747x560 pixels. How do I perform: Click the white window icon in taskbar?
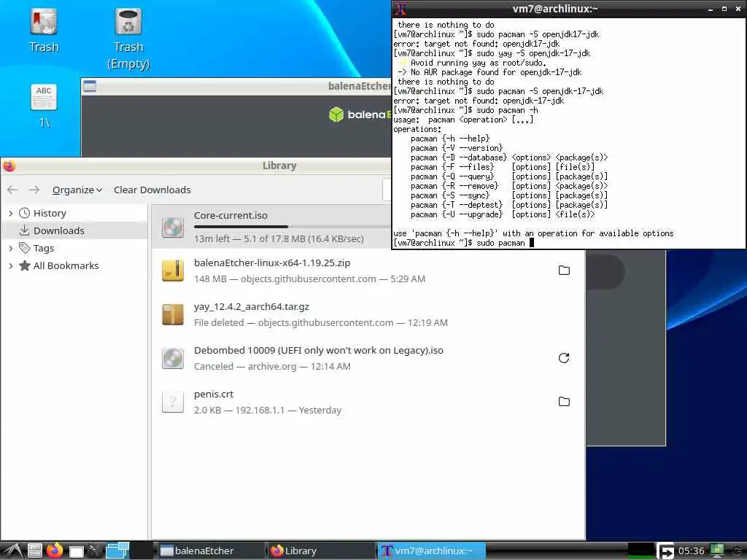point(76,551)
